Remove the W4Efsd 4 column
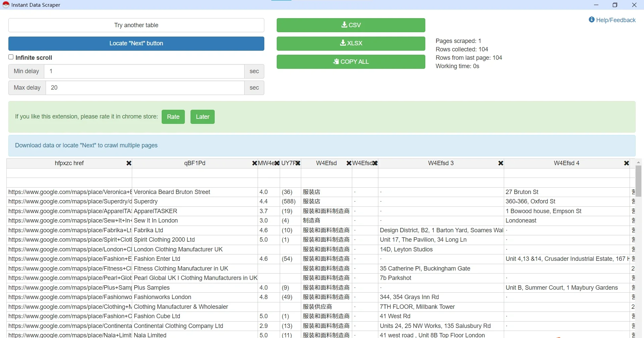Viewport: 644px width, 338px height. (627, 163)
